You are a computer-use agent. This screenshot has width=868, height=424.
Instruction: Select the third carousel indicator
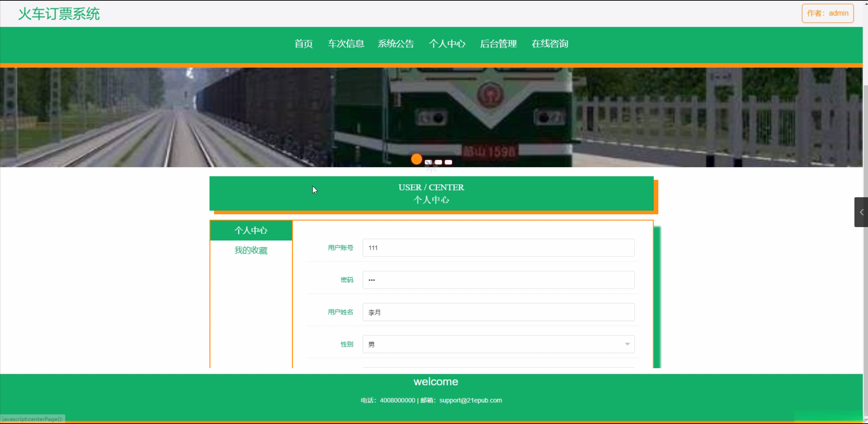click(x=438, y=162)
